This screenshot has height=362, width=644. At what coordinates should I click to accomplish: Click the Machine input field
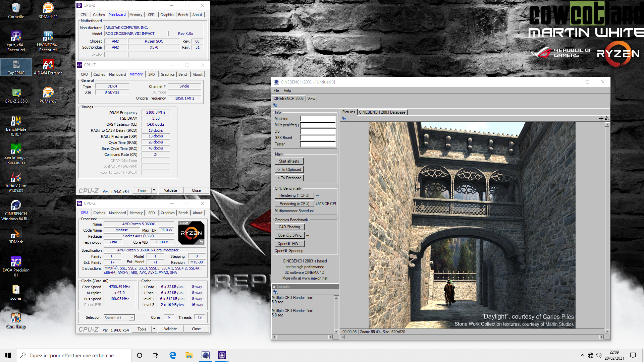click(318, 119)
